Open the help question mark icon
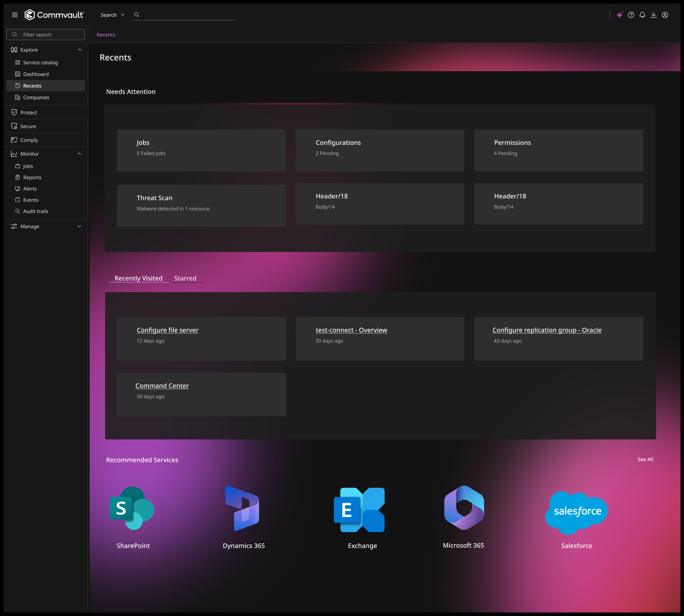Viewport: 684px width, 616px height. pos(631,15)
